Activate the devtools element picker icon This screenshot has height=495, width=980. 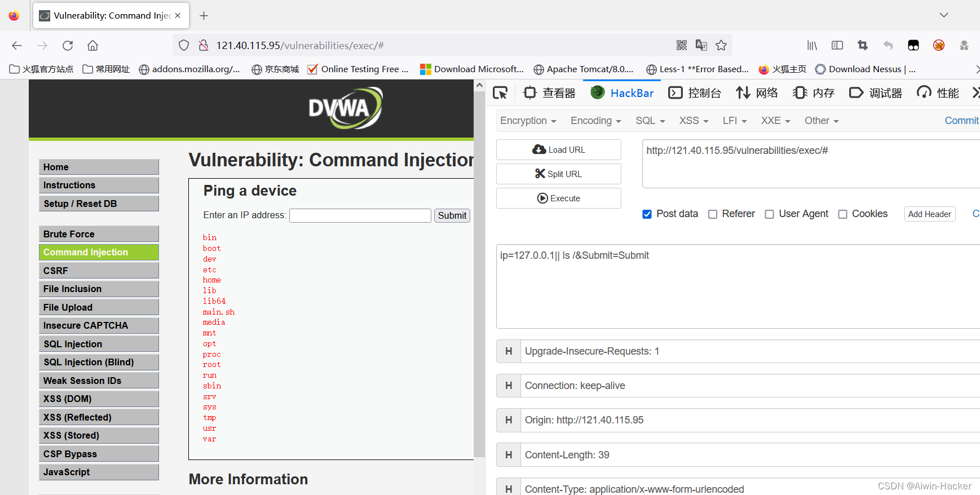[x=500, y=93]
